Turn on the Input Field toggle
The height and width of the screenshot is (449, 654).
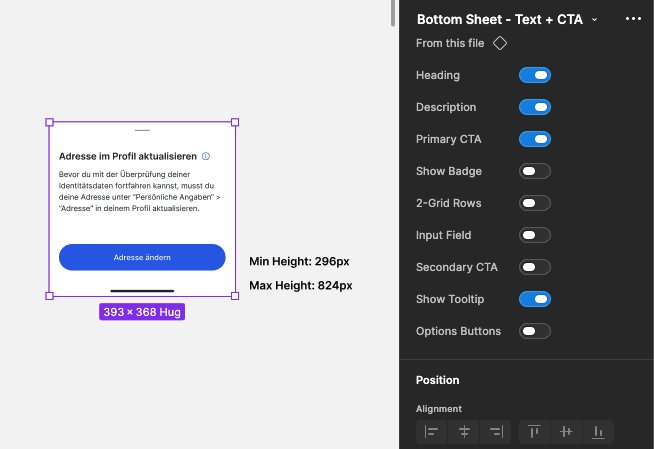point(535,235)
